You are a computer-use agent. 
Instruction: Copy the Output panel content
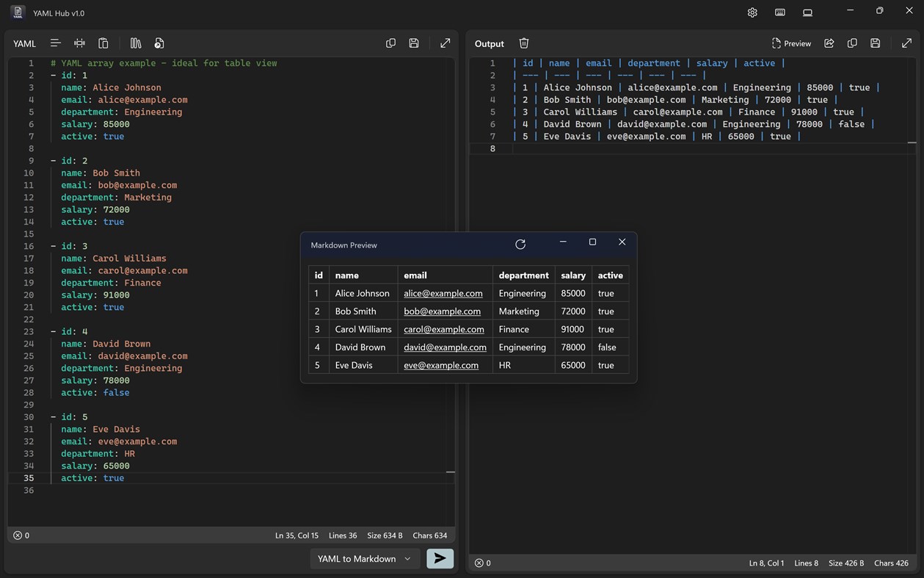click(852, 43)
